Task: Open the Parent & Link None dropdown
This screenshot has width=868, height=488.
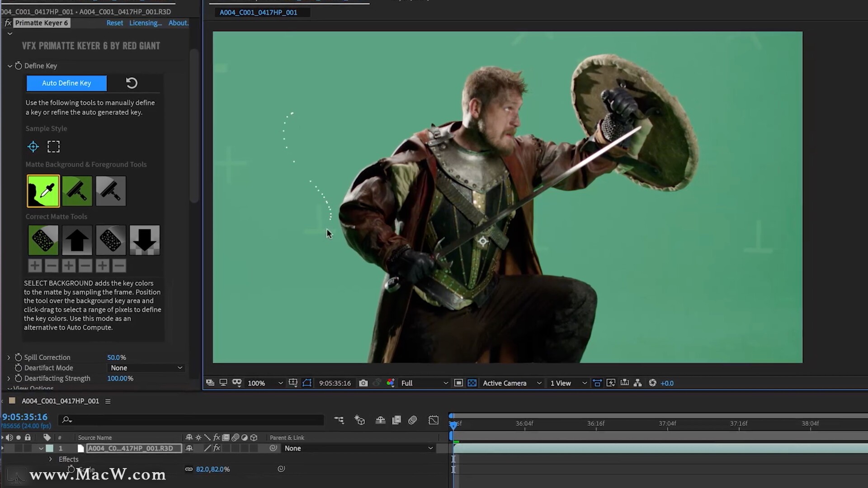Action: click(x=358, y=448)
